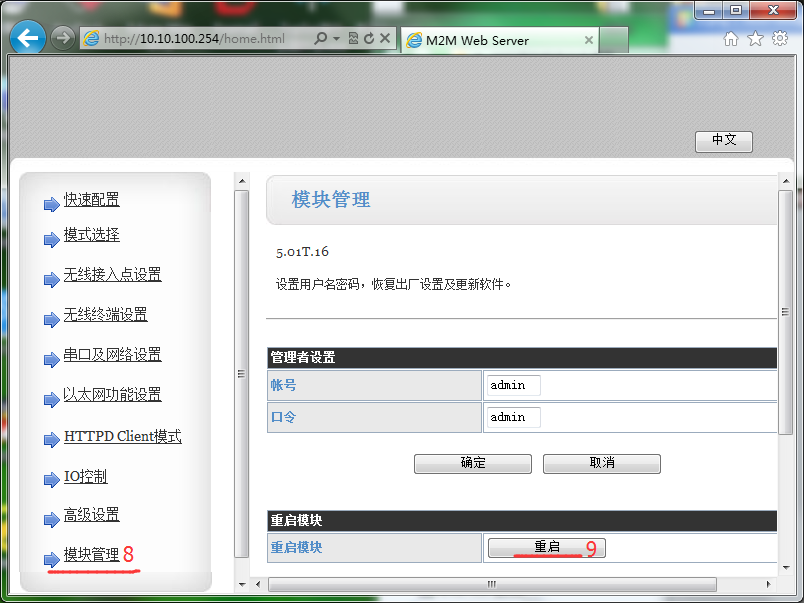The image size is (804, 603).
Task: Close the M2M Web Server tab
Action: [589, 41]
